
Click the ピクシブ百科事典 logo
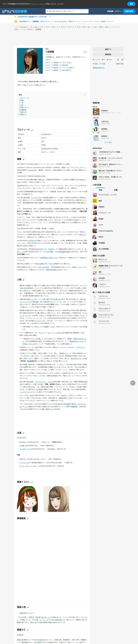click(15, 11)
